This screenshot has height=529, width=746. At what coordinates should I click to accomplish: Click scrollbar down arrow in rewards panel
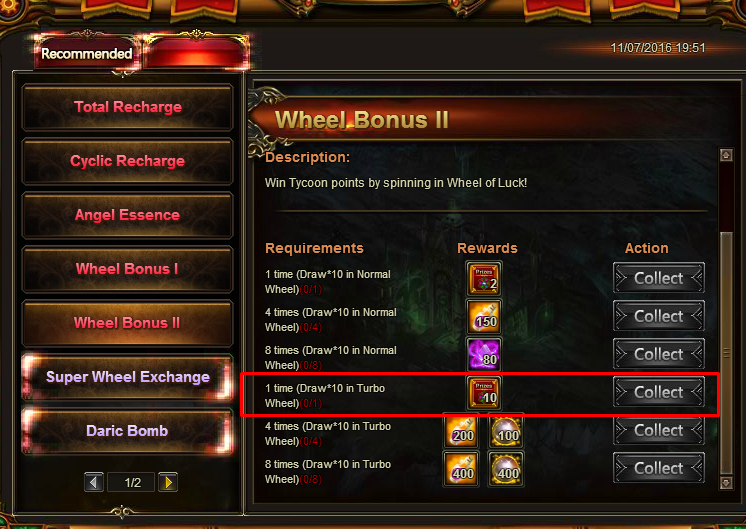[726, 483]
